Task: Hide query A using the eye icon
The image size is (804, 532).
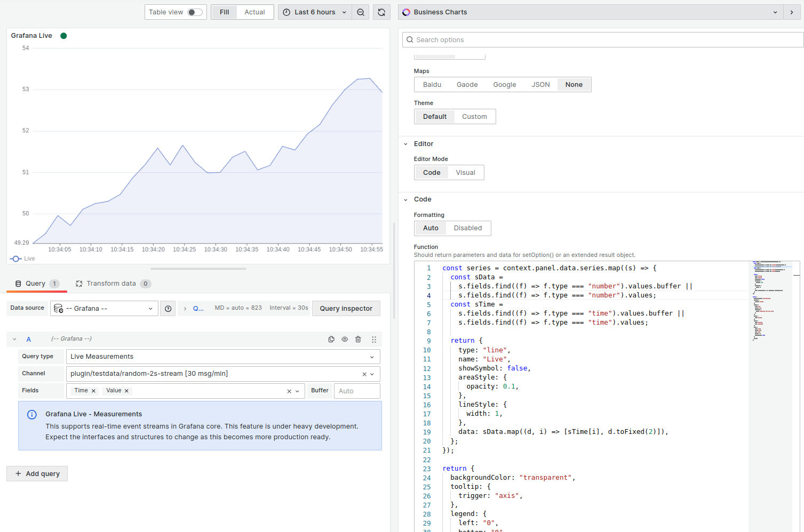Action: click(x=345, y=339)
